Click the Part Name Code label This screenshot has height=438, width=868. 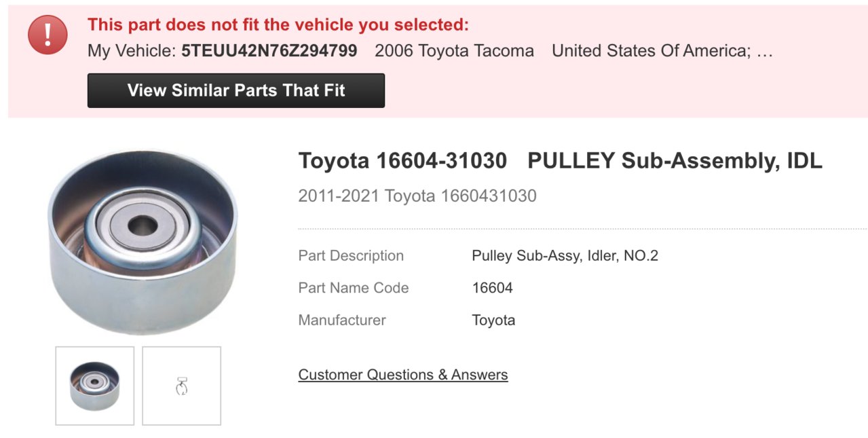pos(354,288)
